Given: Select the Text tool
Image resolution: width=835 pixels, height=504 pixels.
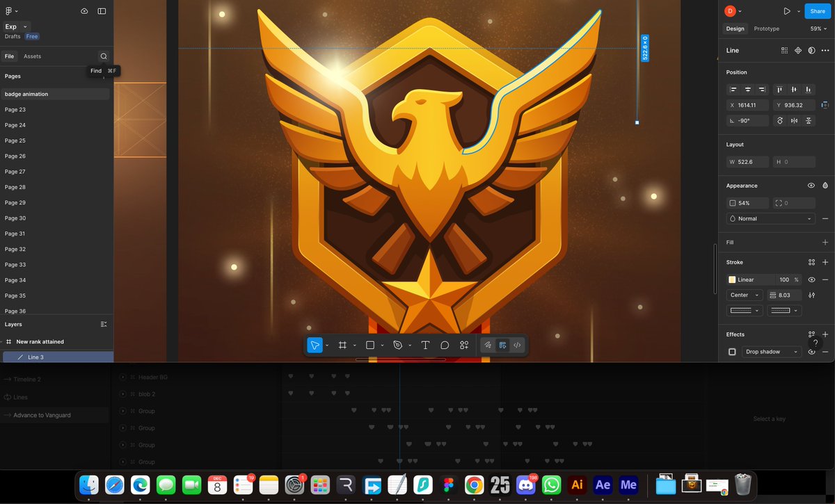Looking at the screenshot, I should 425,345.
